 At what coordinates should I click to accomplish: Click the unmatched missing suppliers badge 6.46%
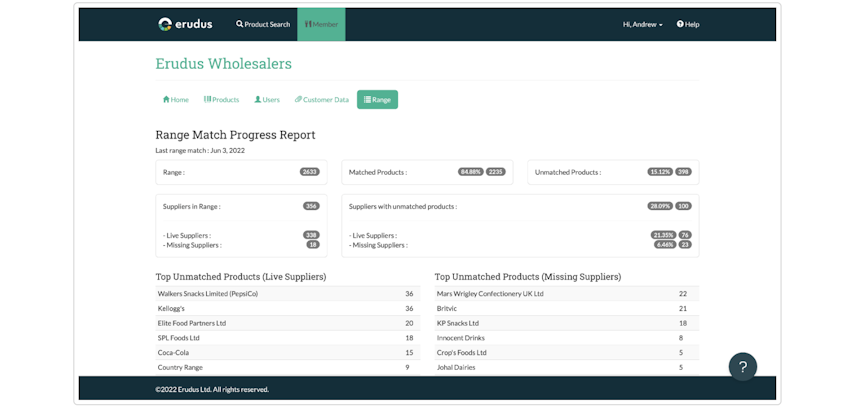point(665,245)
